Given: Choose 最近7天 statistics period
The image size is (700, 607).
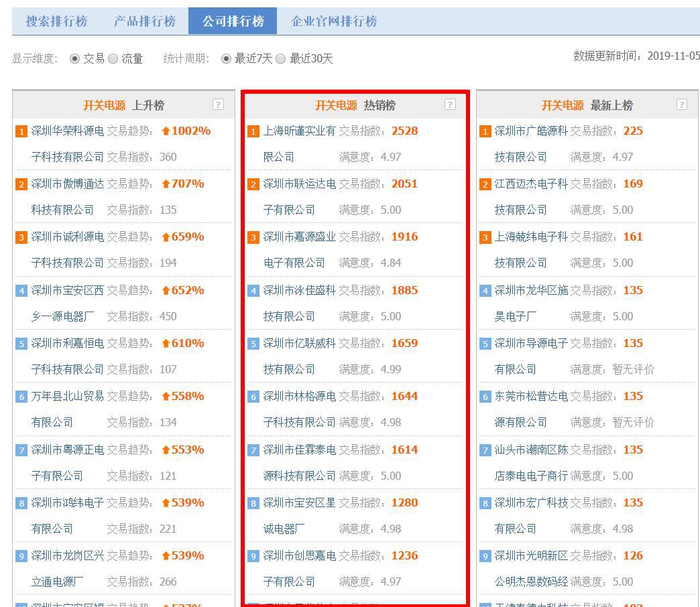Looking at the screenshot, I should [227, 58].
